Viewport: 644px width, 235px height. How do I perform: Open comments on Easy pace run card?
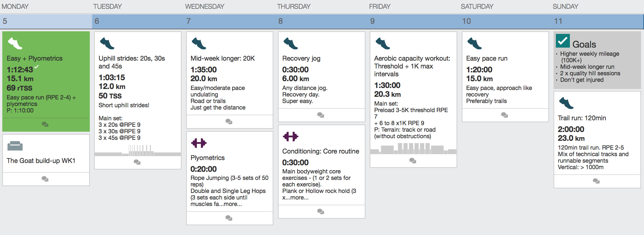pos(505,115)
